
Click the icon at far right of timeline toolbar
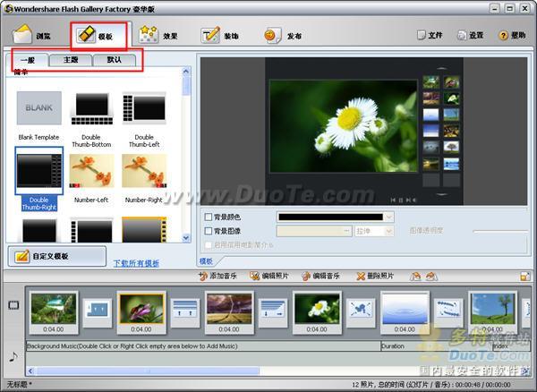[x=524, y=277]
